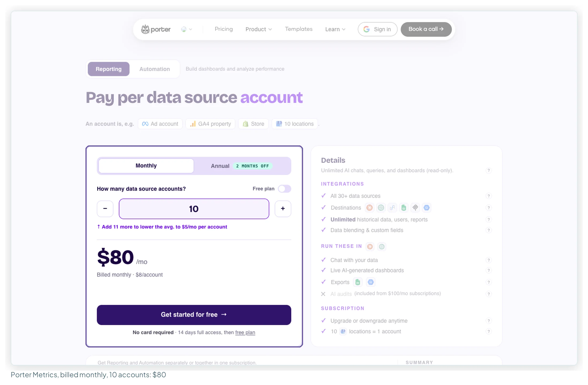The width and height of the screenshot is (588, 385).
Task: Open the Pricing page link
Action: point(224,29)
